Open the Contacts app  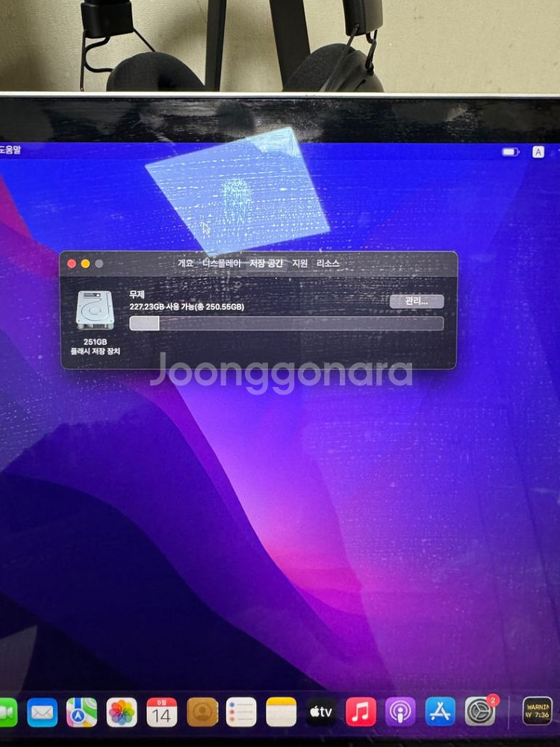[202, 713]
